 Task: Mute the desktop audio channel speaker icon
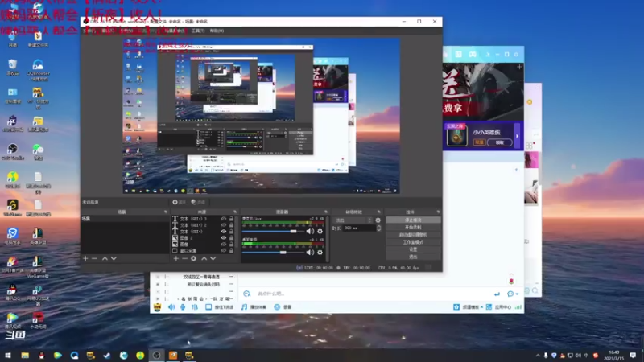tap(310, 253)
